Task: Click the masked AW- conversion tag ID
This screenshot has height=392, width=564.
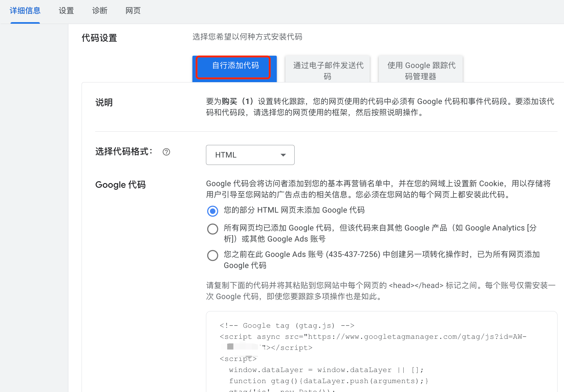Action: [x=243, y=347]
